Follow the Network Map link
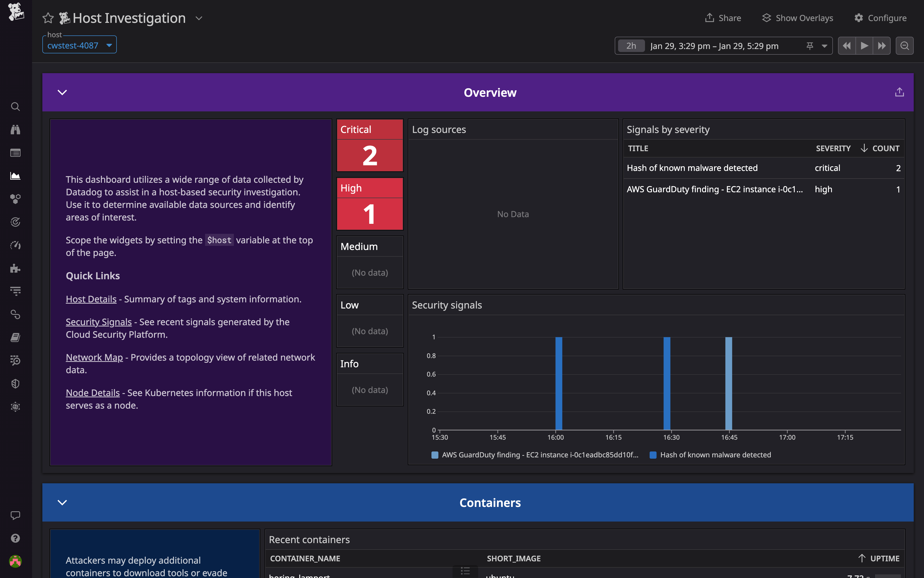 click(x=94, y=357)
